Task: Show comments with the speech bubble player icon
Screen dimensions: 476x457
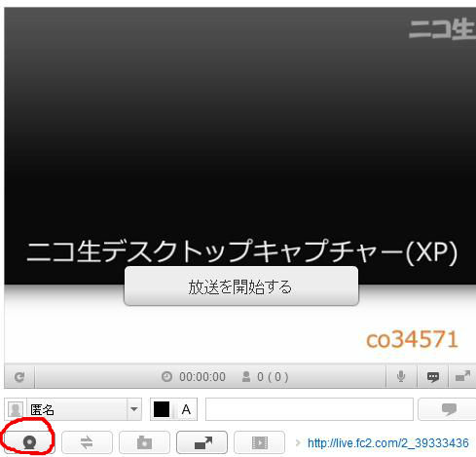Action: pyautogui.click(x=432, y=377)
